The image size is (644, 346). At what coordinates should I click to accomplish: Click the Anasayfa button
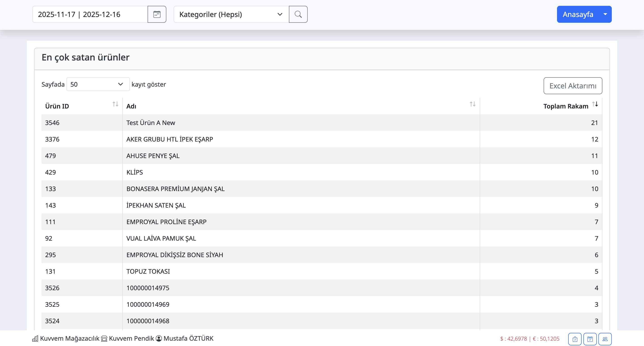pos(578,14)
